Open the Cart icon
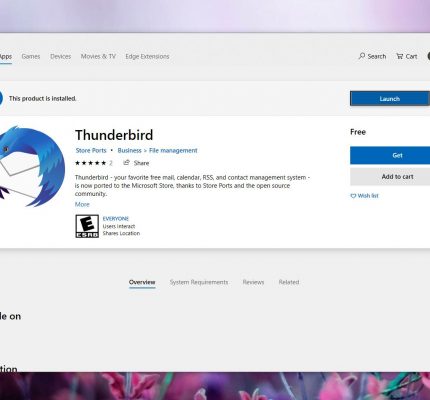 tap(399, 56)
